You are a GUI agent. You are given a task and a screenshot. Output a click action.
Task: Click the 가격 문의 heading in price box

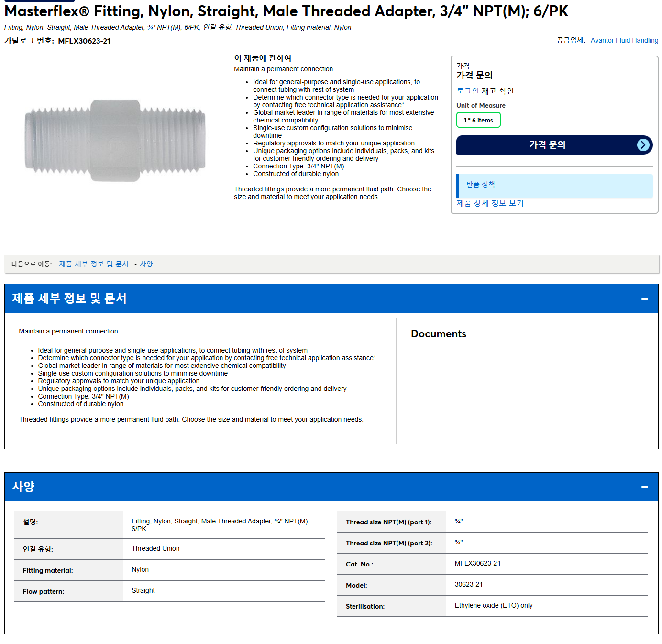point(474,75)
